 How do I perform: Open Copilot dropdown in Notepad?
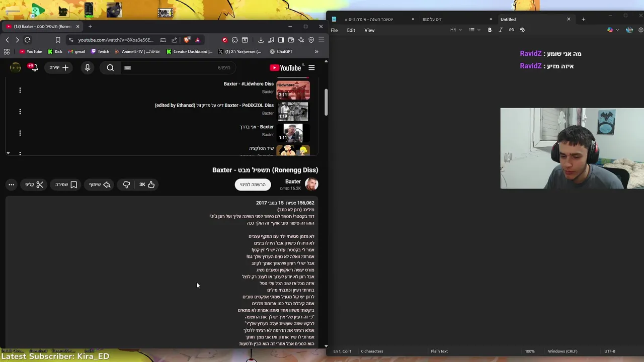pos(612,30)
